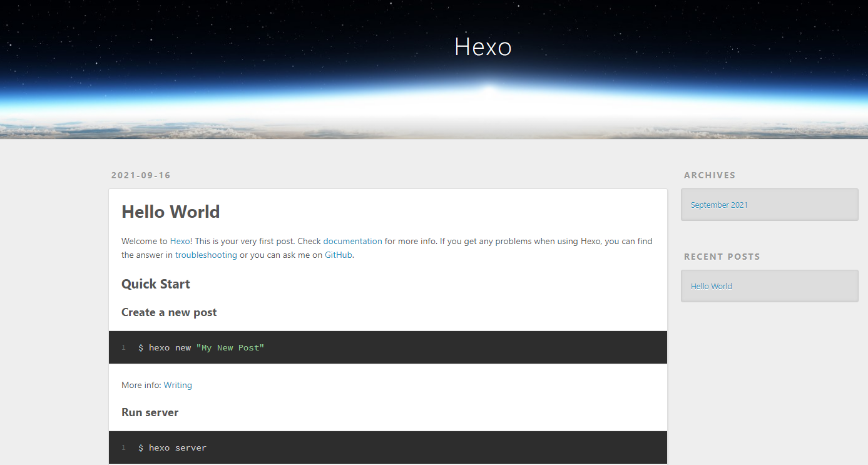This screenshot has width=868, height=465.
Task: Click line number of hexo new code
Action: 124,347
